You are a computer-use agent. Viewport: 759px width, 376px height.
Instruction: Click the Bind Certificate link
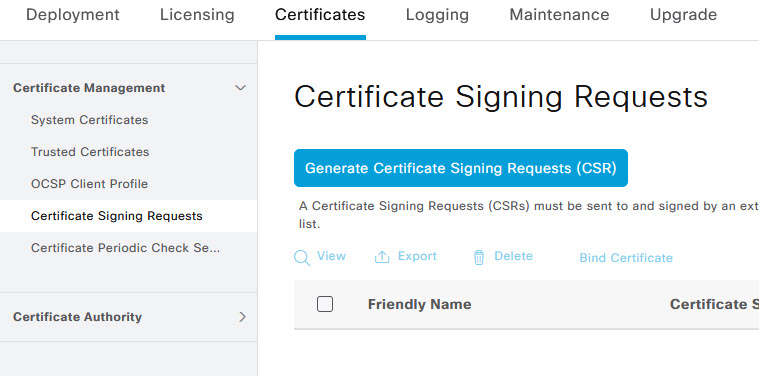626,258
